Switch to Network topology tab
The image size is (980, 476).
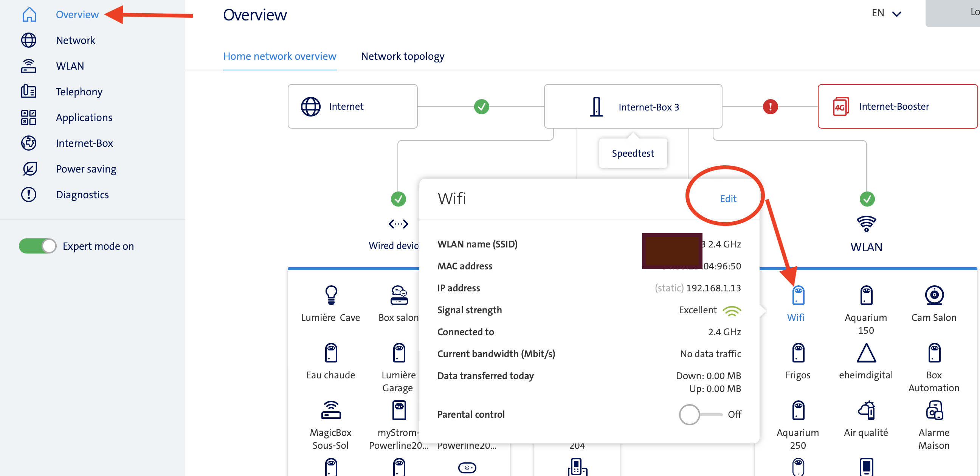coord(403,56)
